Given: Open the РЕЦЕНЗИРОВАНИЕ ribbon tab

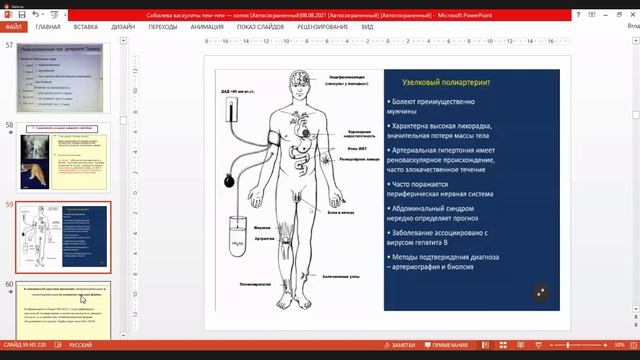Looking at the screenshot, I should (322, 27).
